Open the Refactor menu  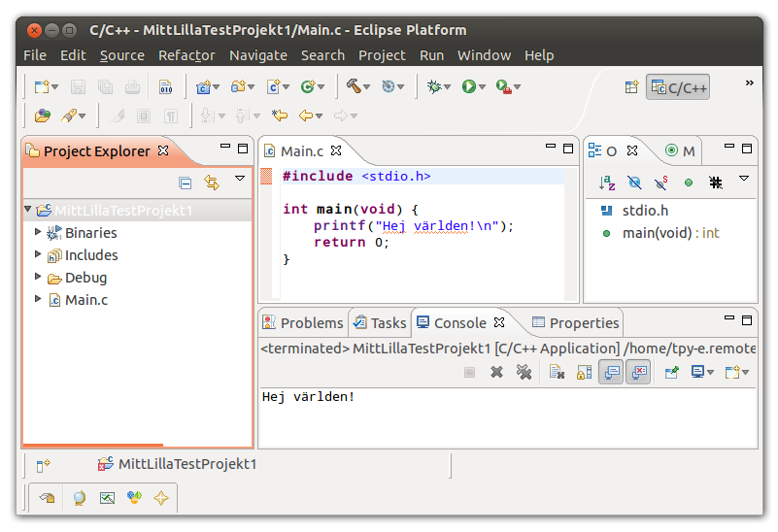[x=186, y=55]
